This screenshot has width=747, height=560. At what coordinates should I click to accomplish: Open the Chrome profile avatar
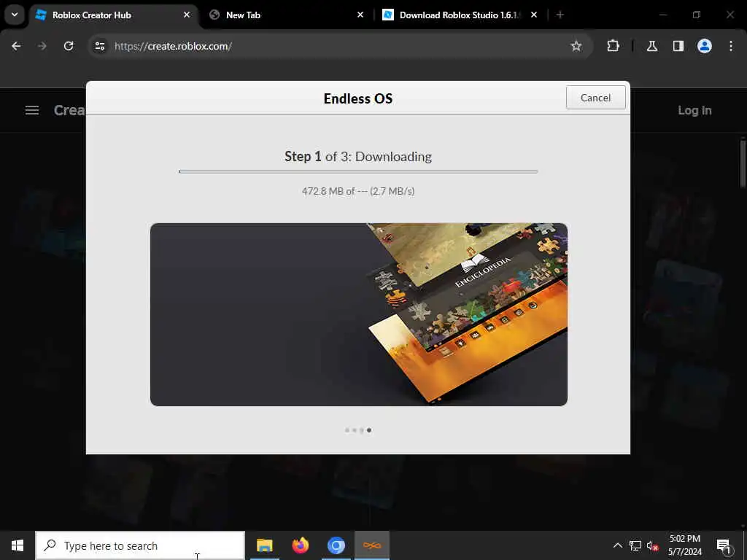pyautogui.click(x=705, y=46)
